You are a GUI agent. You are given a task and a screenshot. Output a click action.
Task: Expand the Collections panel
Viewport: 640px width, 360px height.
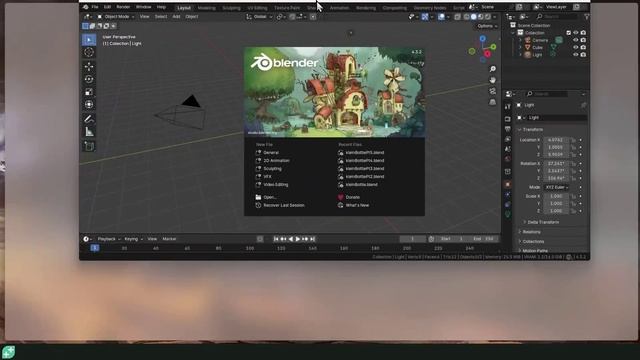coord(533,242)
